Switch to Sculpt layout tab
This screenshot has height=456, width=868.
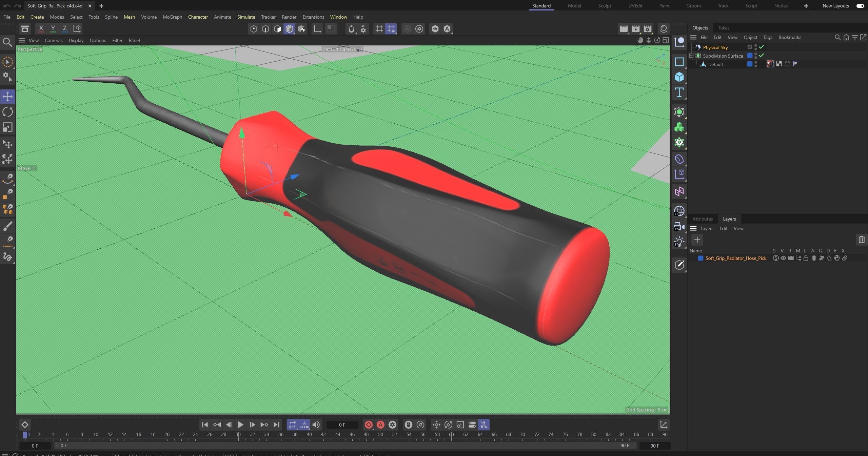(x=605, y=6)
